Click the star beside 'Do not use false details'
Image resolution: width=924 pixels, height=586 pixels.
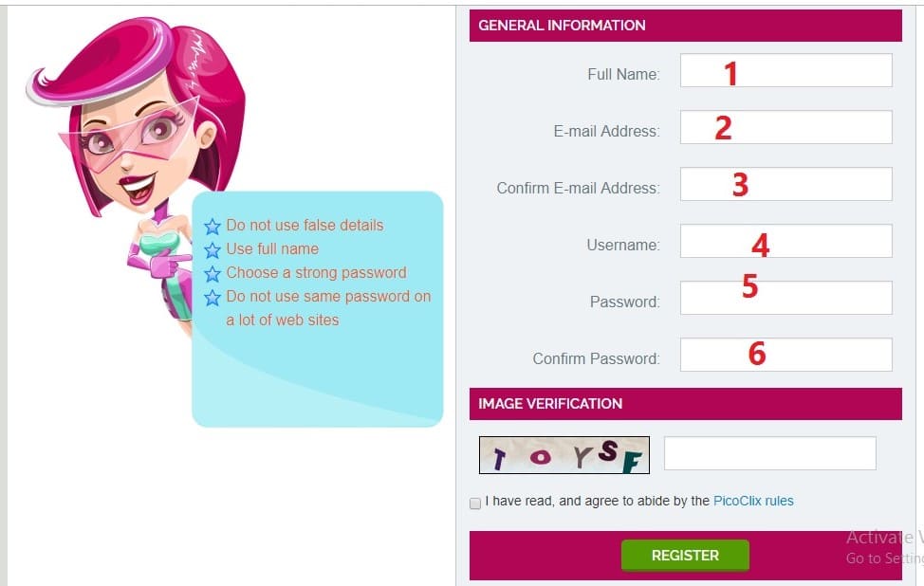tap(213, 227)
